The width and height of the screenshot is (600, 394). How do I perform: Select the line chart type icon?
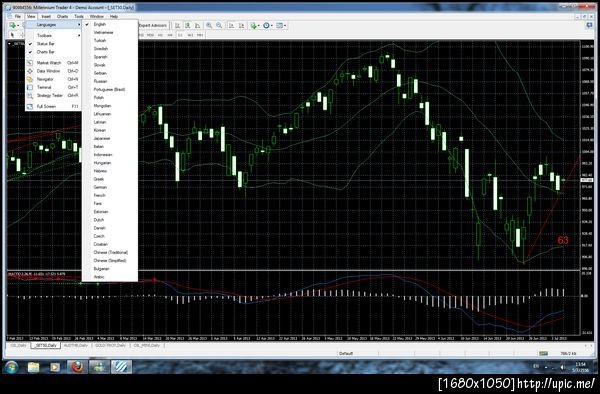click(197, 25)
